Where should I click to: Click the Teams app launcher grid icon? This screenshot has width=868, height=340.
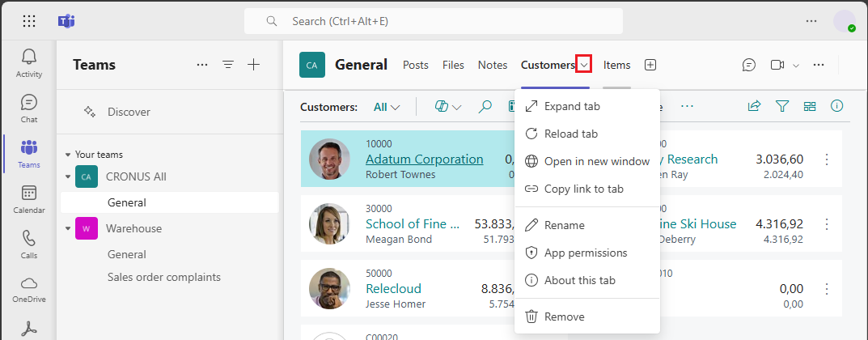(x=29, y=21)
